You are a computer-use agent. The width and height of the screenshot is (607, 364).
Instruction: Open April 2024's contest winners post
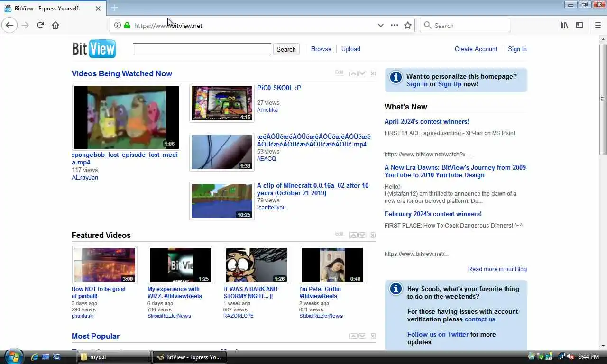click(427, 121)
